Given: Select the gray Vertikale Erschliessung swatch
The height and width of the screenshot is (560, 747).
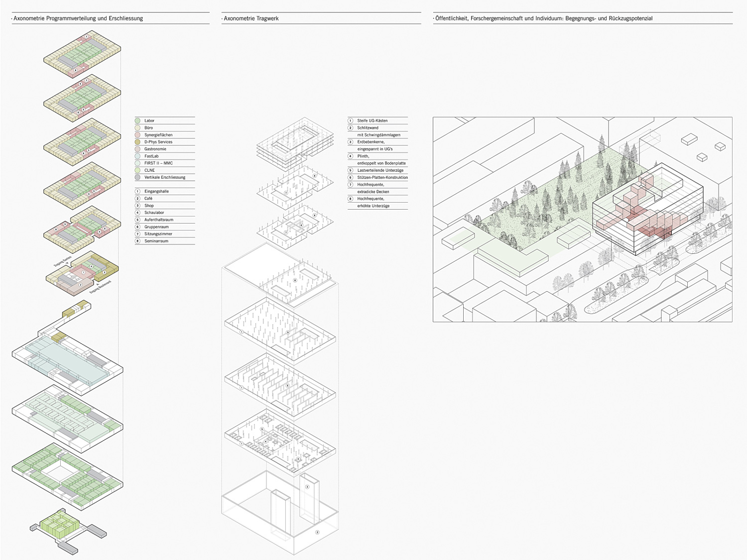Looking at the screenshot, I should (138, 177).
